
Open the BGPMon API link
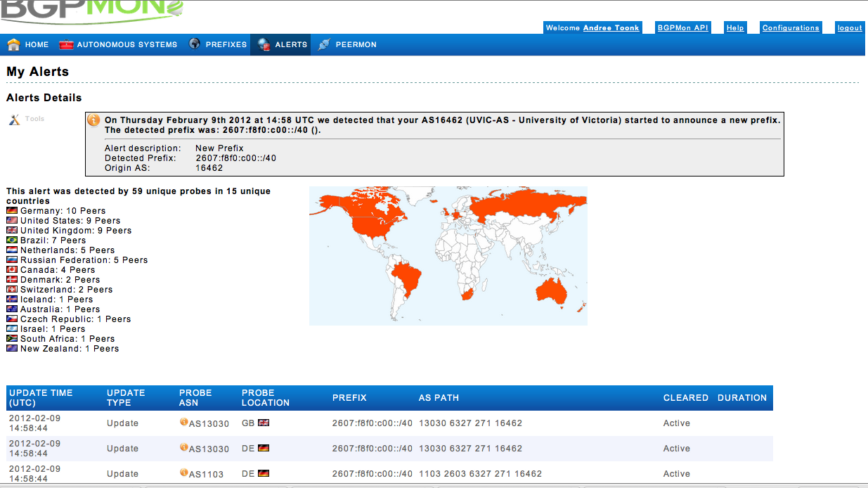click(x=682, y=27)
